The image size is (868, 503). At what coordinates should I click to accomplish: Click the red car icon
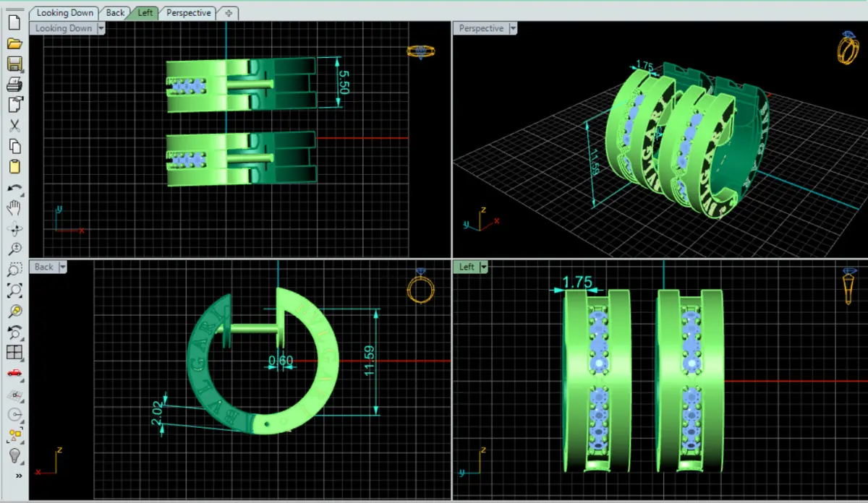(14, 374)
